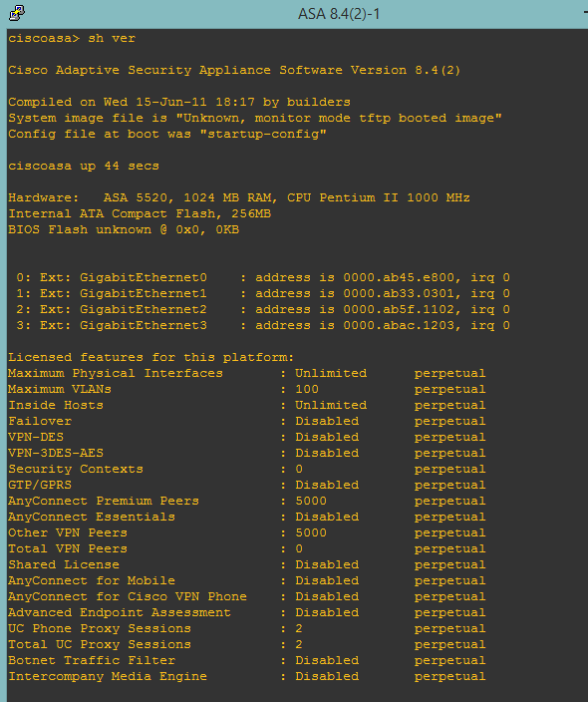Click the startup-config boot line
The height and width of the screenshot is (702, 588).
click(167, 135)
